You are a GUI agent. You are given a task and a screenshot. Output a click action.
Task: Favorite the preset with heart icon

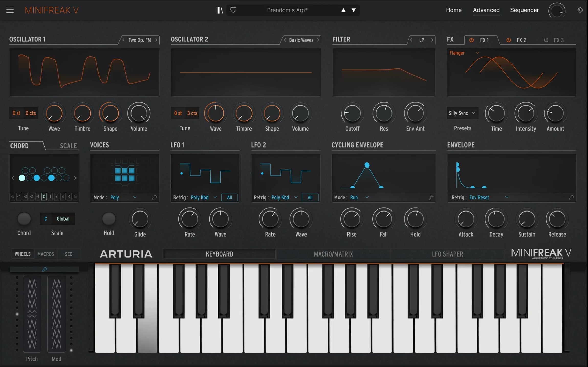click(x=233, y=10)
